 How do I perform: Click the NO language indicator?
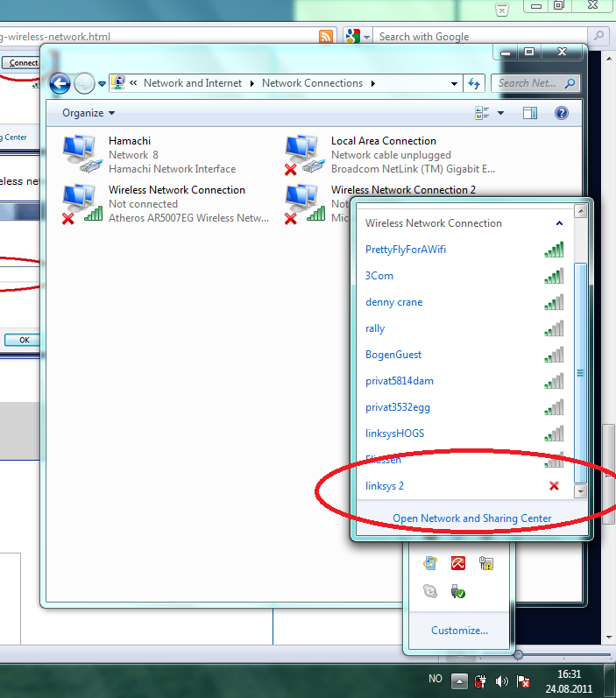point(435,679)
